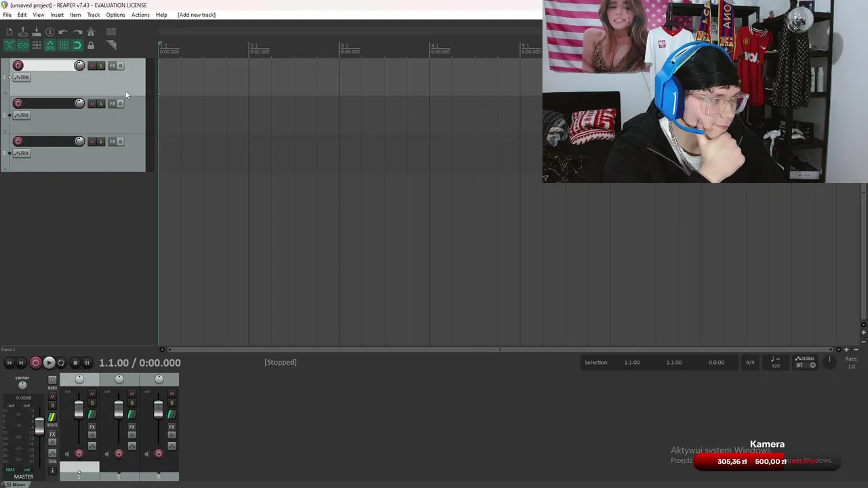Click the master volume fader
The height and width of the screenshot is (488, 868).
(39, 426)
